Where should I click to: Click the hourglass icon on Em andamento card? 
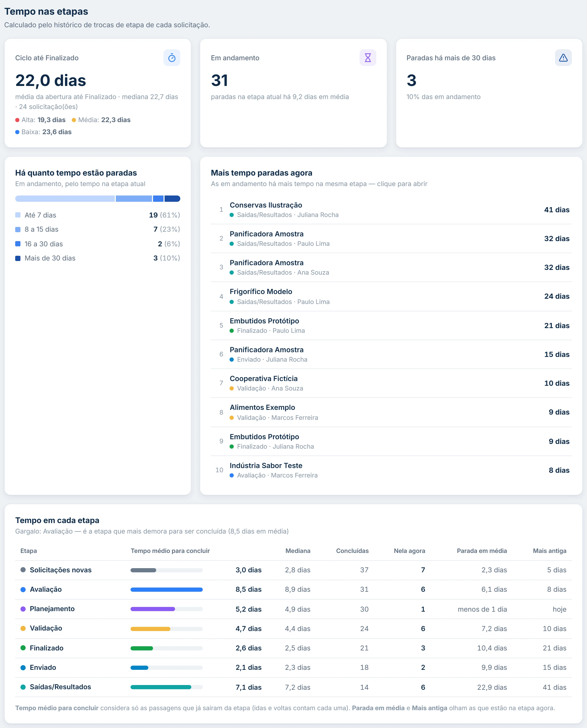click(x=368, y=58)
